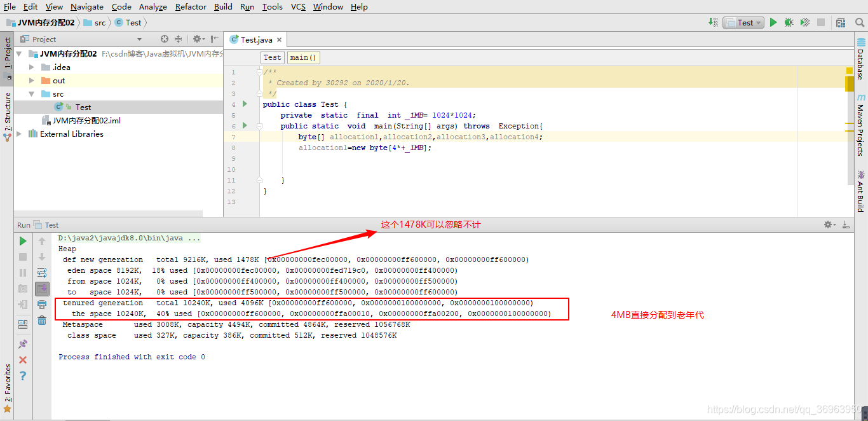Print the console output using printer icon
Viewport: 868px width, 421px height.
click(42, 305)
